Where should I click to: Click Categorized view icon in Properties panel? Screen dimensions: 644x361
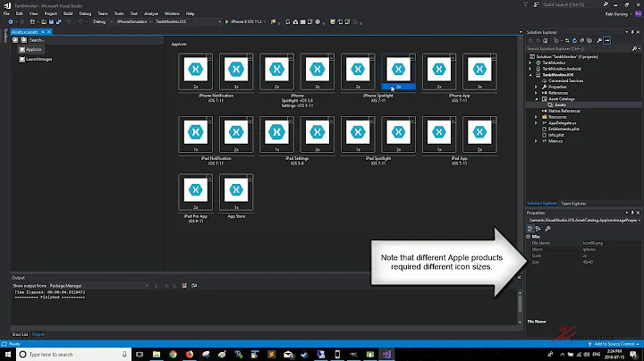pos(530,229)
